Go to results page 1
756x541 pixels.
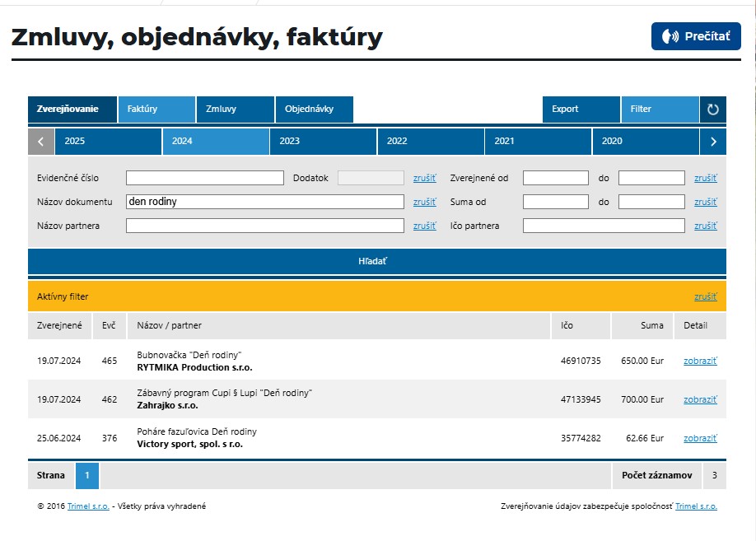pos(87,476)
